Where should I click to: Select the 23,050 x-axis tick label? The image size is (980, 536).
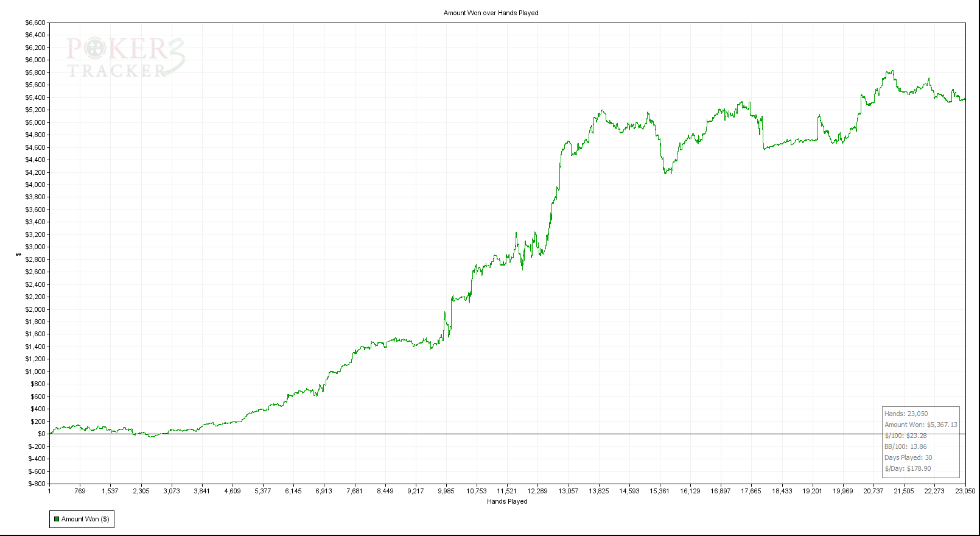[x=965, y=491]
